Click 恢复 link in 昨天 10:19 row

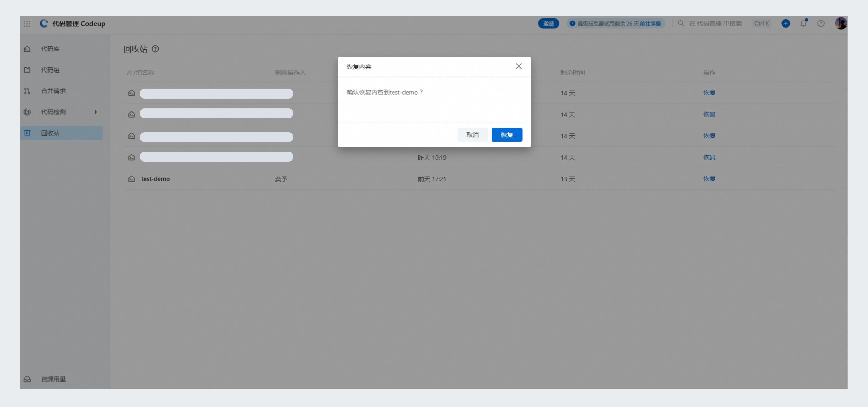[x=709, y=157]
